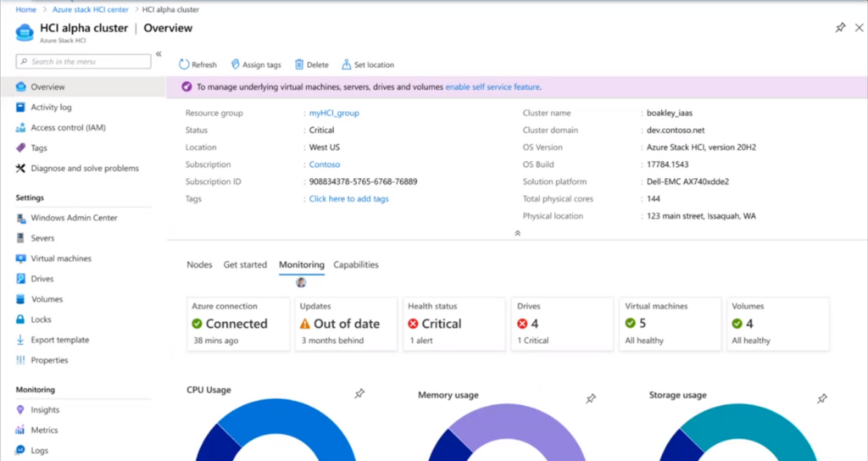
Task: Click the Access control (IAM) icon
Action: point(20,128)
